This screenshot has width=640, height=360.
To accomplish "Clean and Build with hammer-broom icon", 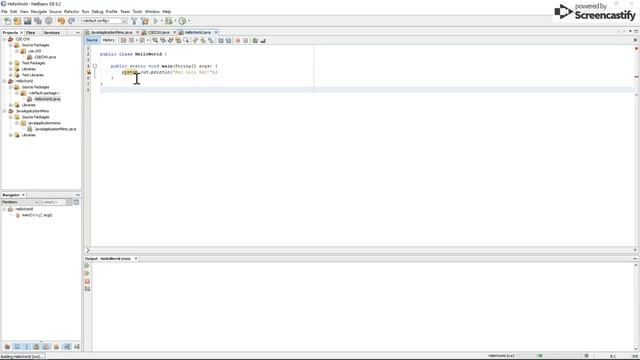I will [x=144, y=21].
